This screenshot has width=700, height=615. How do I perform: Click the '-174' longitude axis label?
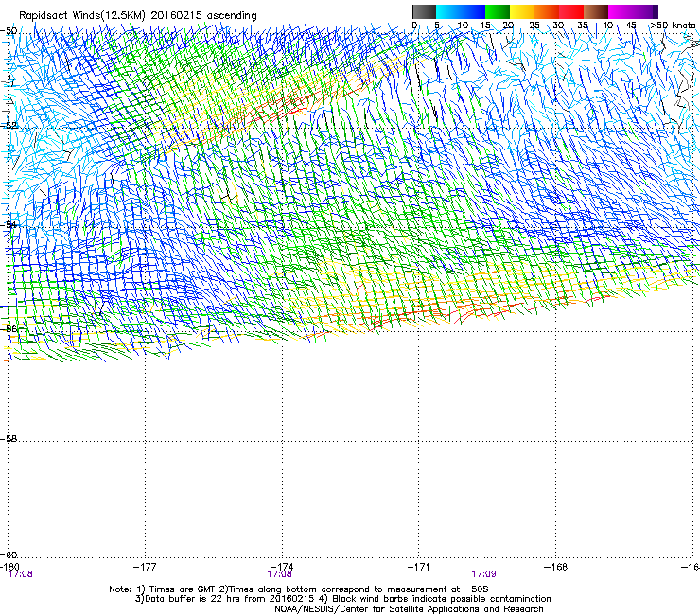tap(282, 567)
